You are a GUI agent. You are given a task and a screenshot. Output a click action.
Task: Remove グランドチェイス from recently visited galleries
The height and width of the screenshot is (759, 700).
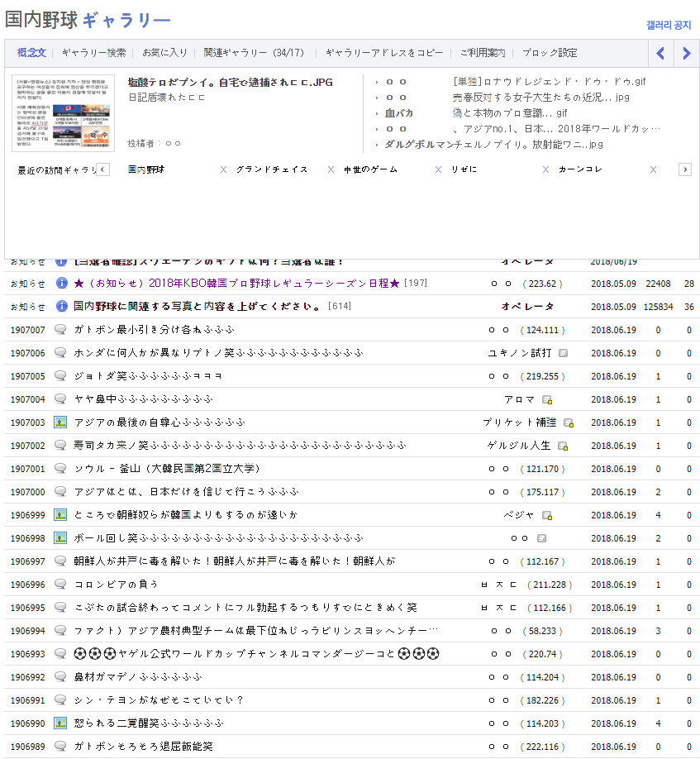331,169
